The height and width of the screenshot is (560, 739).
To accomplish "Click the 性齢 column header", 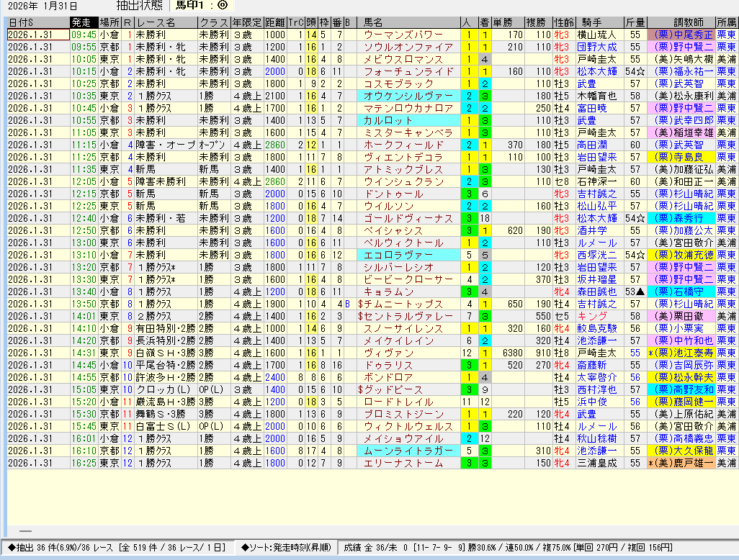I will tap(564, 22).
